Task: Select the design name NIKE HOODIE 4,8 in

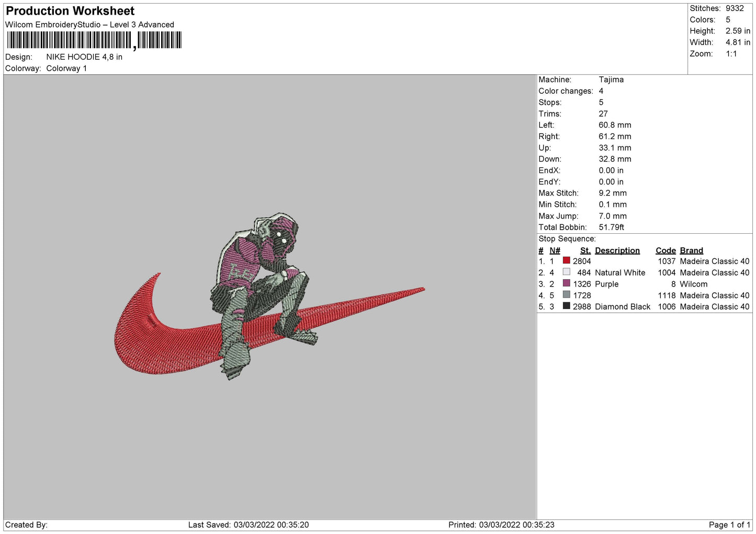Action: [x=84, y=57]
